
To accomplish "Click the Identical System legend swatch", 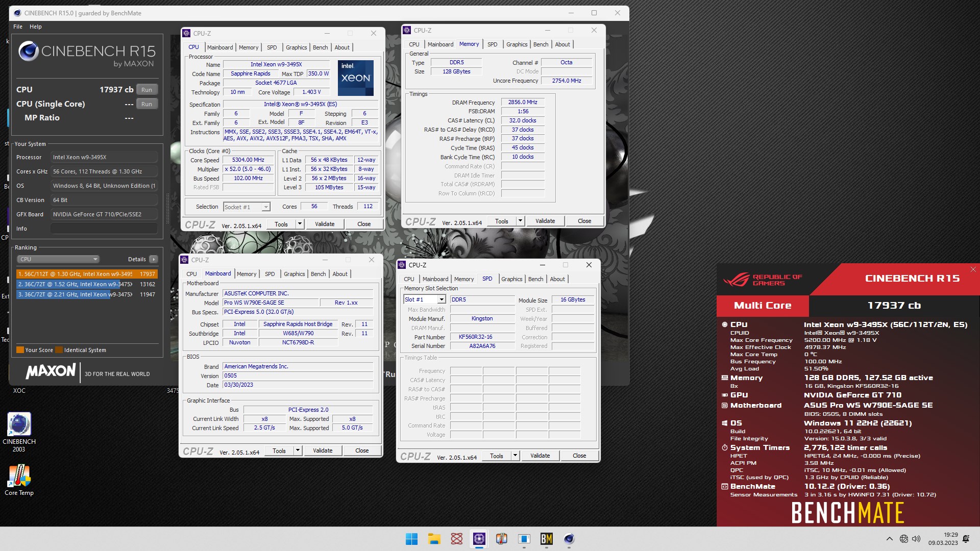I will point(59,350).
